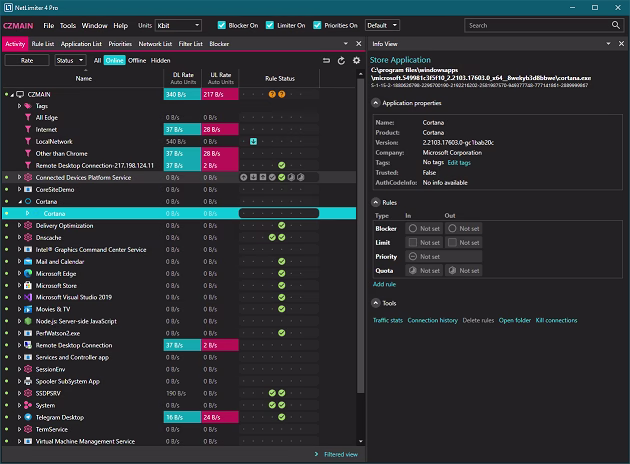
Task: Switch to the Blocker tab
Action: (x=219, y=44)
